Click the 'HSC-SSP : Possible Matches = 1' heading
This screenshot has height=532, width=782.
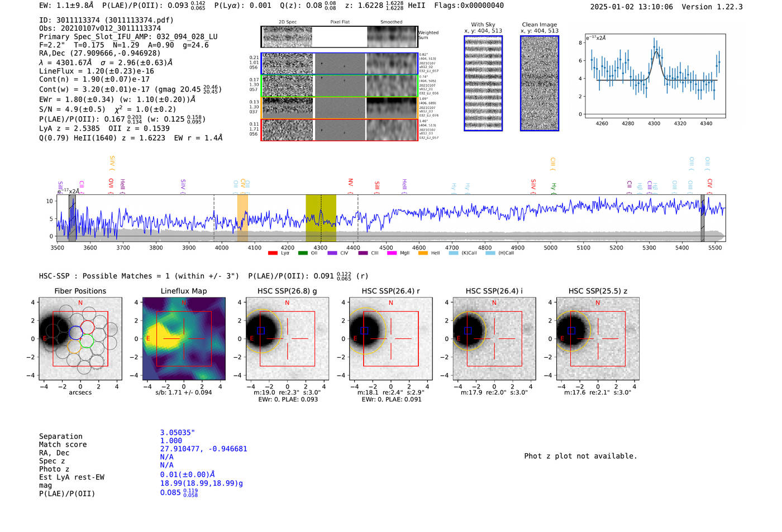(x=104, y=276)
